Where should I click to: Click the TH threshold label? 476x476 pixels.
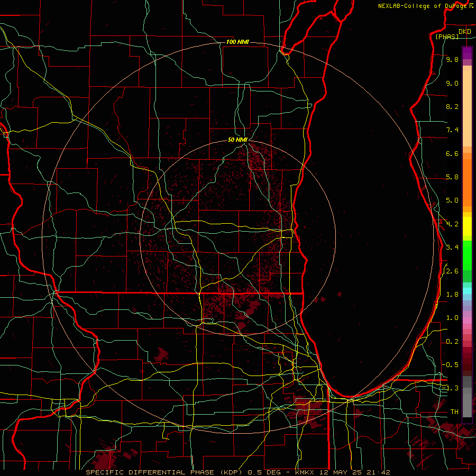click(454, 412)
